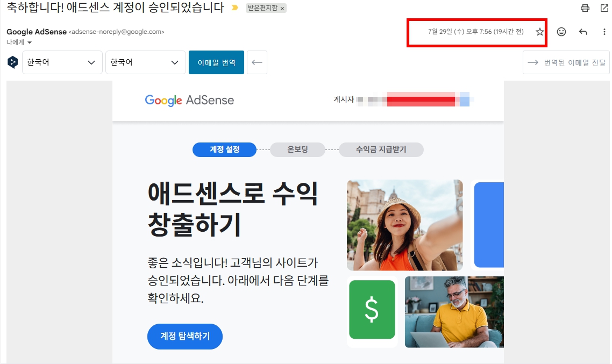This screenshot has width=612, height=364.
Task: Open the more options three-dot menu
Action: click(x=604, y=32)
